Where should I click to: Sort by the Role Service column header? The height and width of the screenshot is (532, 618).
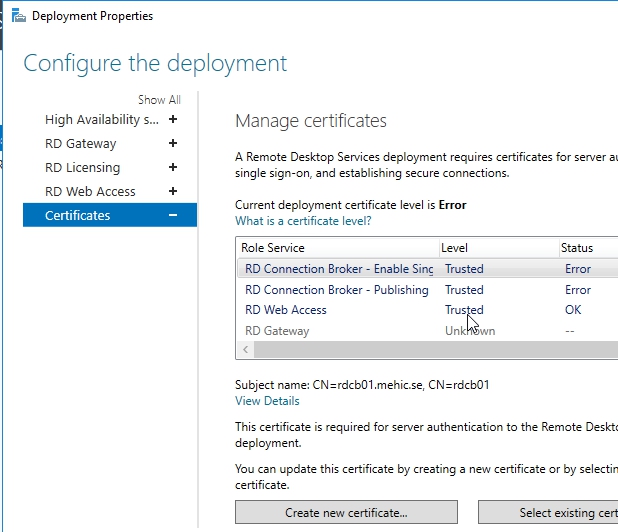273,248
